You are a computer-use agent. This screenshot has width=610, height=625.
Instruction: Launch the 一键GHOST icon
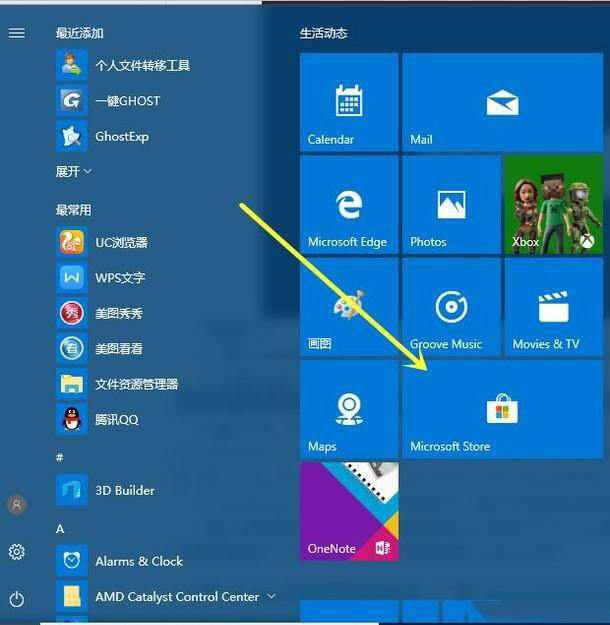pos(72,100)
